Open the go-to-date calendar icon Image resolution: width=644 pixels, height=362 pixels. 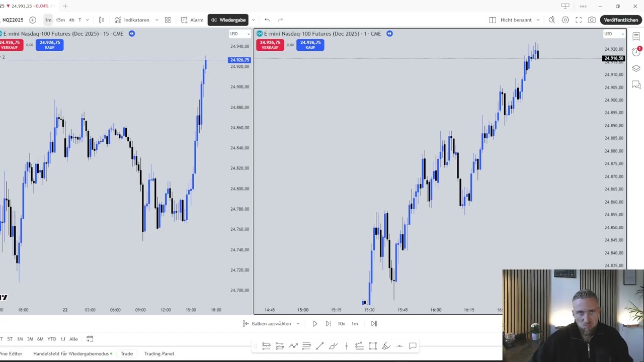tap(90, 339)
